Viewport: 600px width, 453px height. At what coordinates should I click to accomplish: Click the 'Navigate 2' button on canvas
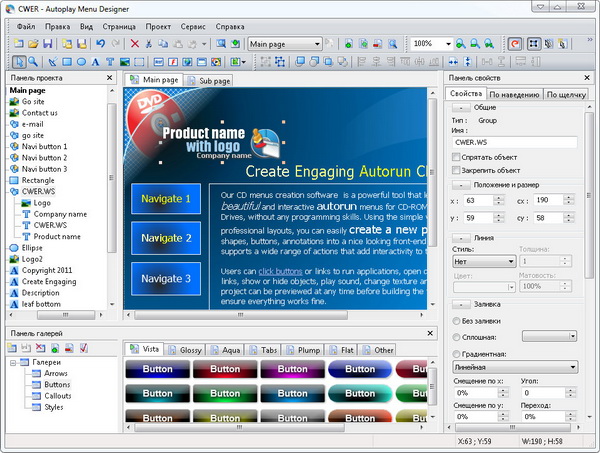coord(166,238)
